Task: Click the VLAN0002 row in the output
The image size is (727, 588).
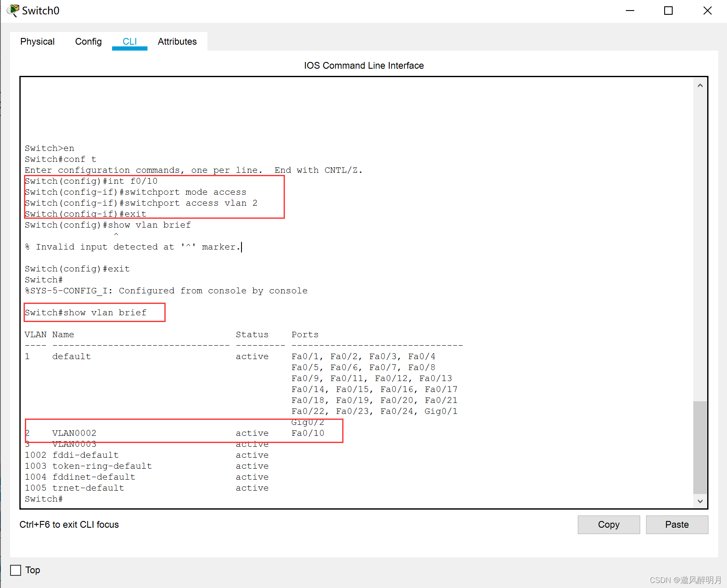Action: (x=74, y=433)
